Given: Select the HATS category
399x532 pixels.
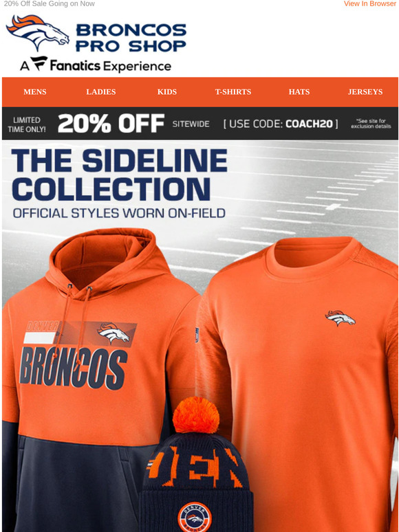Looking at the screenshot, I should point(299,92).
